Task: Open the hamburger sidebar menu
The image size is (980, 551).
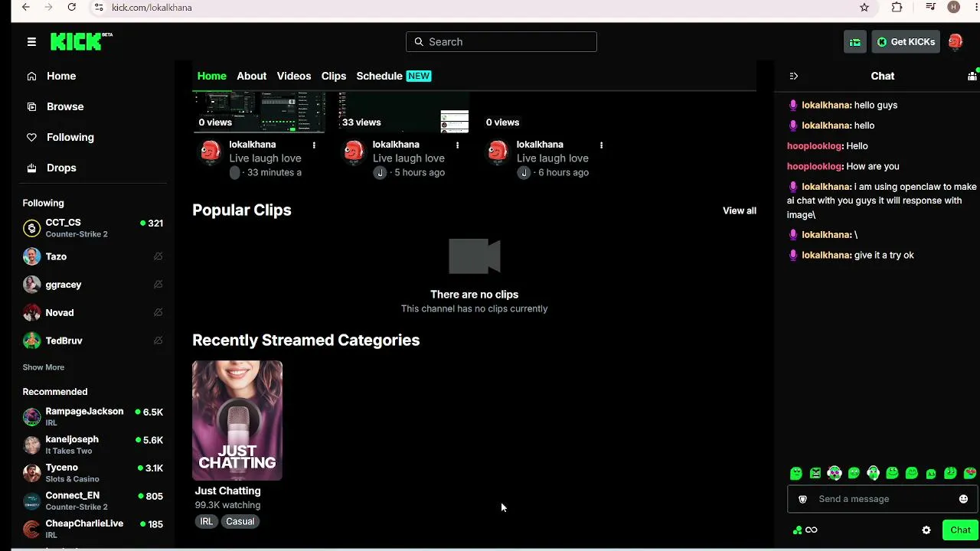Action: [x=31, y=42]
